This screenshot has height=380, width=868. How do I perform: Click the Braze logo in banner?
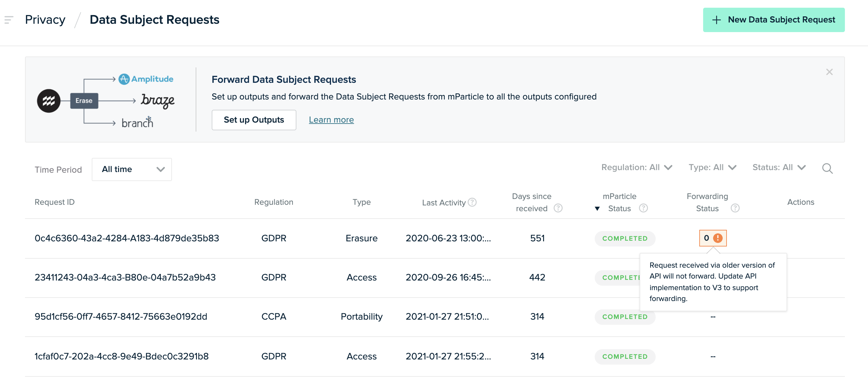click(x=157, y=101)
